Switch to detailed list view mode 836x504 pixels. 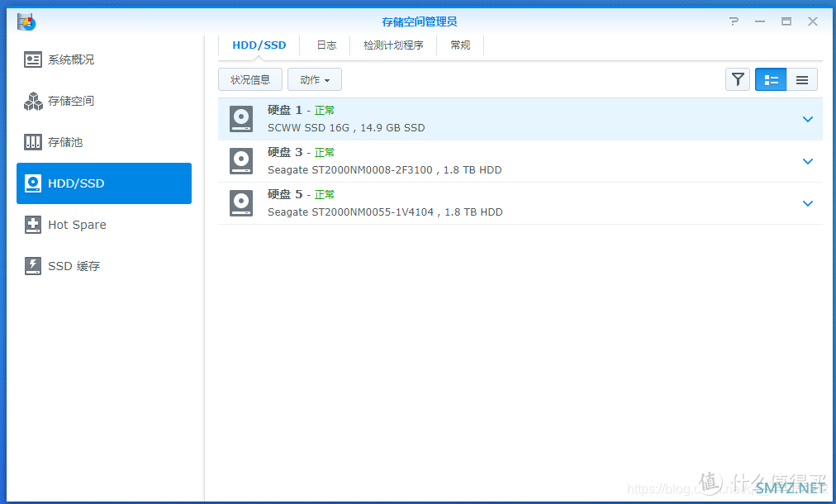tap(771, 79)
